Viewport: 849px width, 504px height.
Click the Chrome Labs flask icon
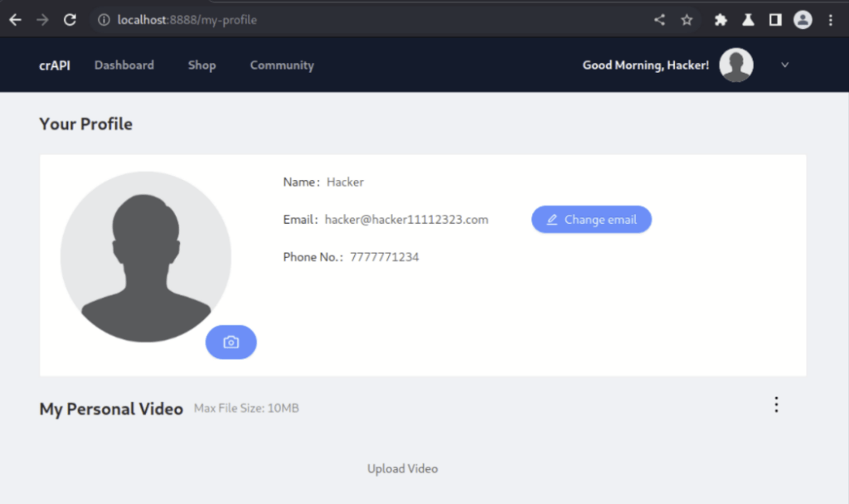(x=748, y=20)
